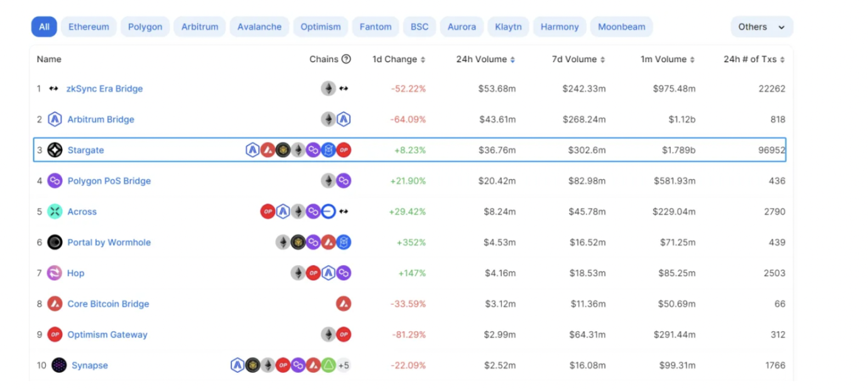
Task: Click Avalanche chain icon in Core Bitcoin Bridge row
Action: point(344,304)
